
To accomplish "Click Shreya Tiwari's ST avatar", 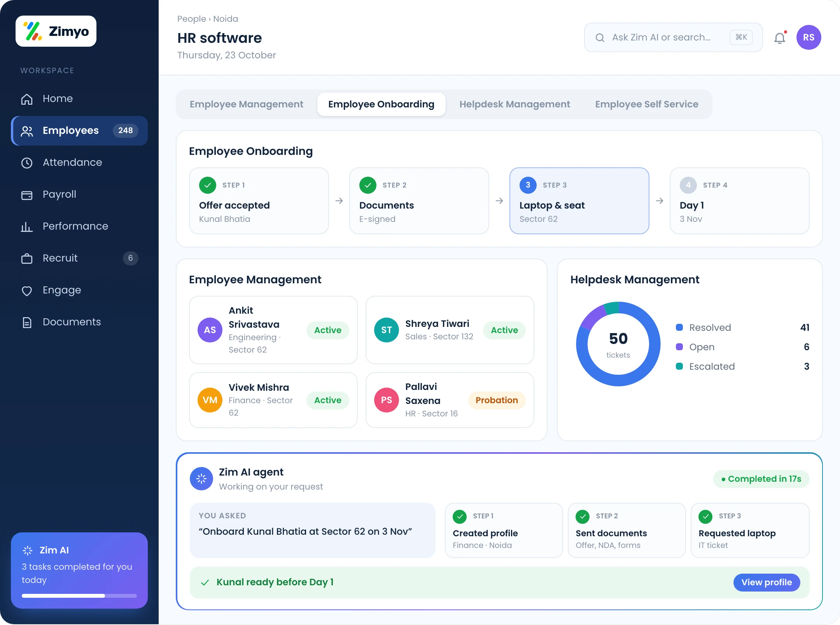I will point(387,330).
